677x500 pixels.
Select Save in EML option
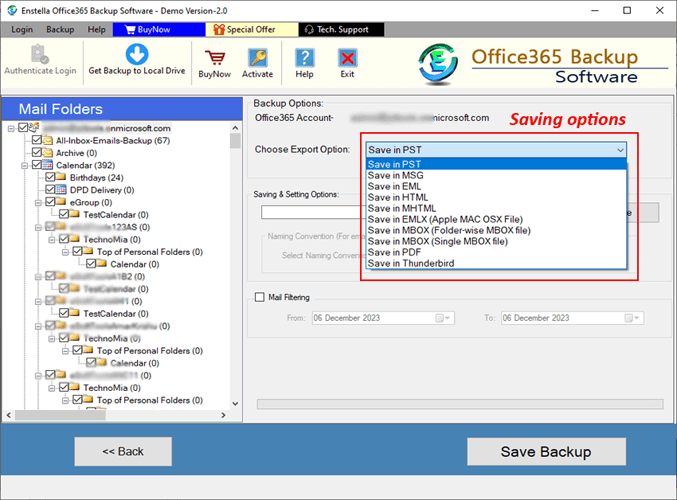pos(496,186)
